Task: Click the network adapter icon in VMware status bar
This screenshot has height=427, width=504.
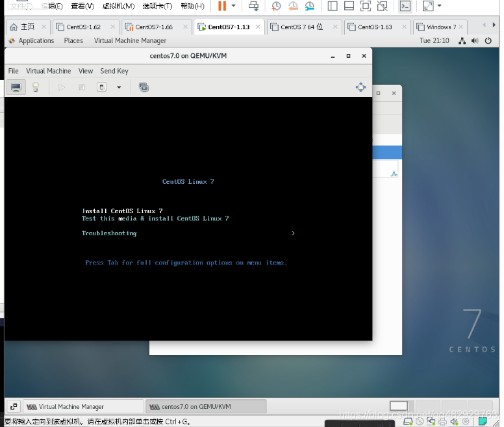Action: tap(431, 422)
